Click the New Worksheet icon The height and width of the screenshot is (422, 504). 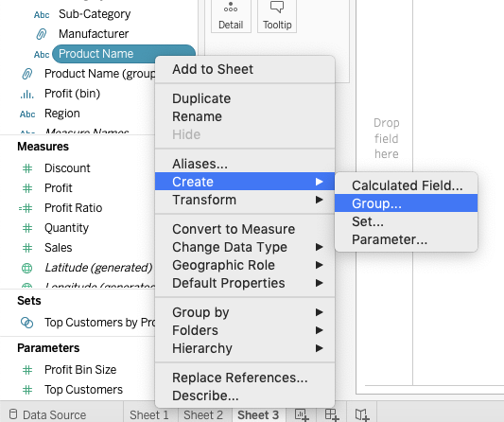pyautogui.click(x=302, y=414)
